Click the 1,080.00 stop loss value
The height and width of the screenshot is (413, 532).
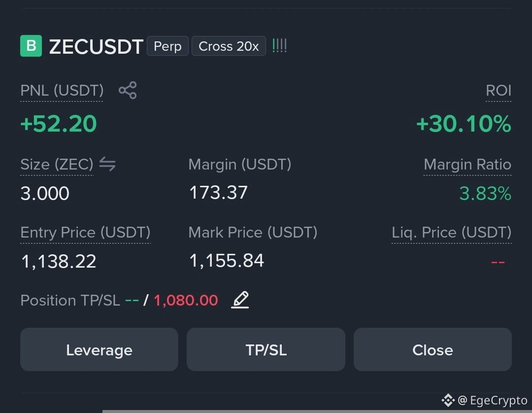click(186, 300)
